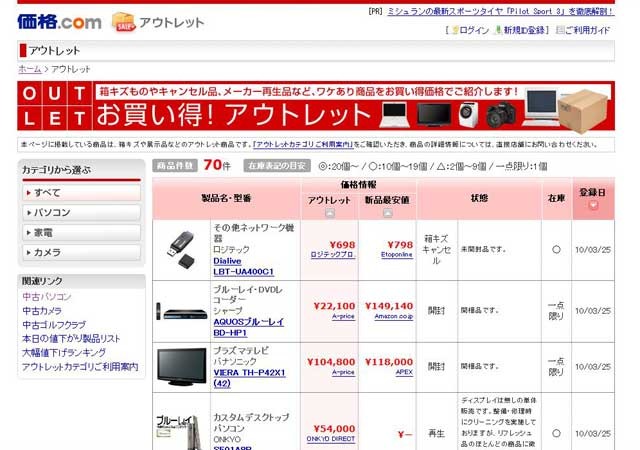Sort by アウトレット price arrow
Image resolution: width=640 pixels, height=450 pixels.
pos(330,213)
